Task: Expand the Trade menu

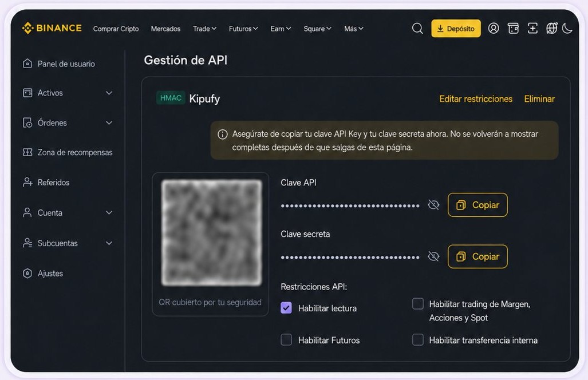Action: coord(204,29)
